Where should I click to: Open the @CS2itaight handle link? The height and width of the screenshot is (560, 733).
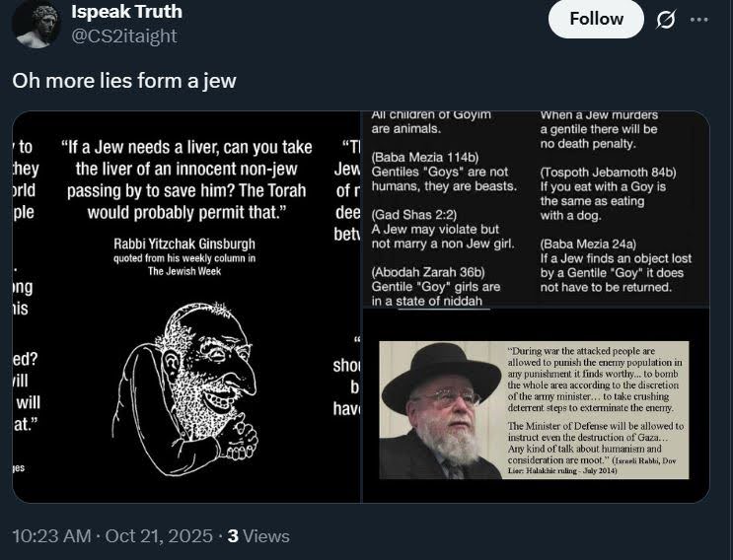[x=124, y=36]
